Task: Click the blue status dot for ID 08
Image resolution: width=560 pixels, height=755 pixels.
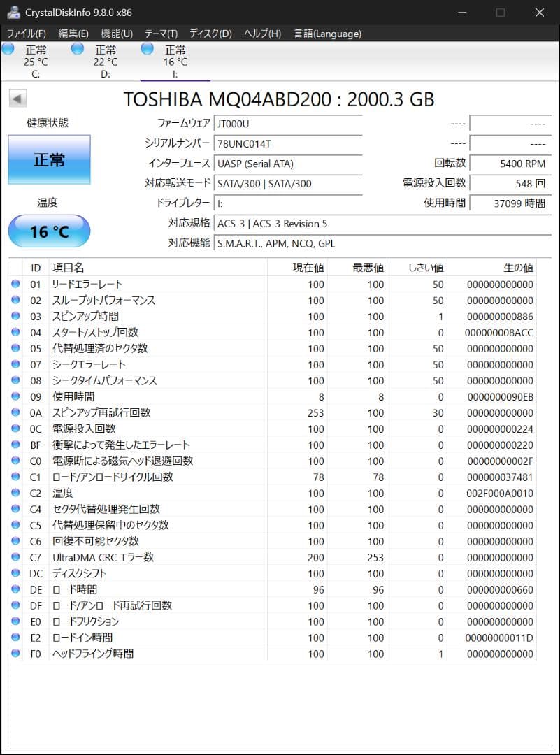Action: (15, 380)
